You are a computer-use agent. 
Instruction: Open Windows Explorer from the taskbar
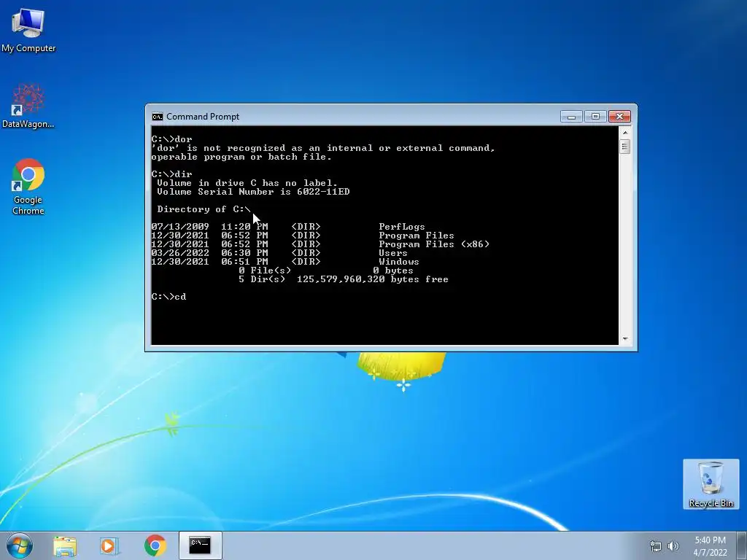[65, 545]
